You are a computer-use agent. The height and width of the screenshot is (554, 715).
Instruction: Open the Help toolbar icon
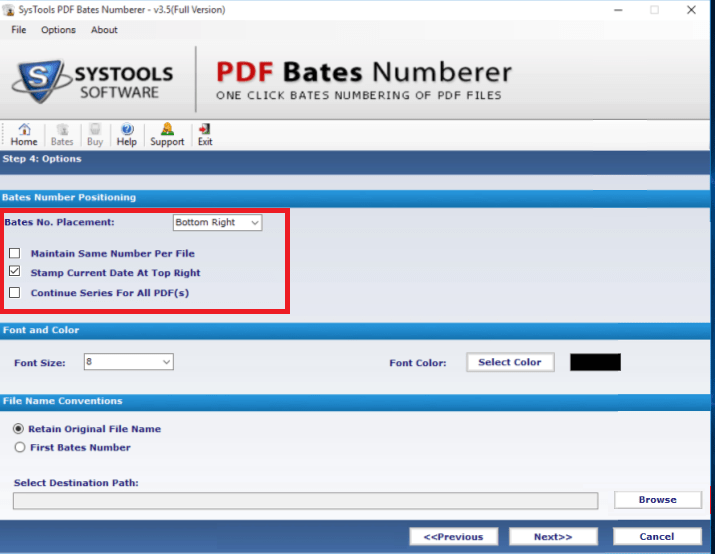pos(127,135)
